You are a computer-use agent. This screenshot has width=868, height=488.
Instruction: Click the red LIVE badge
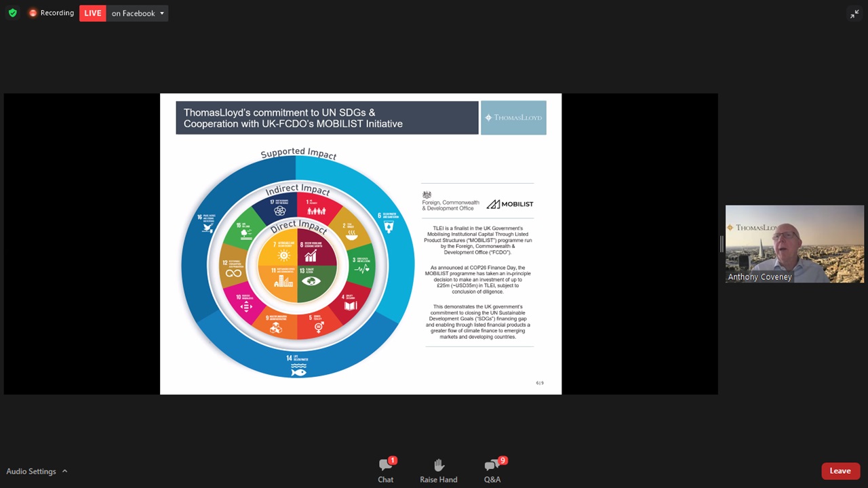[92, 13]
